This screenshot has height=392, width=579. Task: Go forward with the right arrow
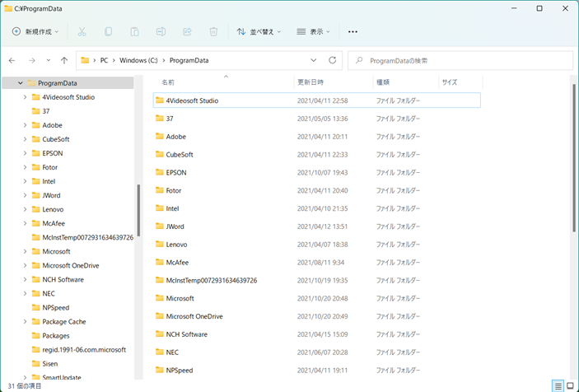[x=32, y=61]
